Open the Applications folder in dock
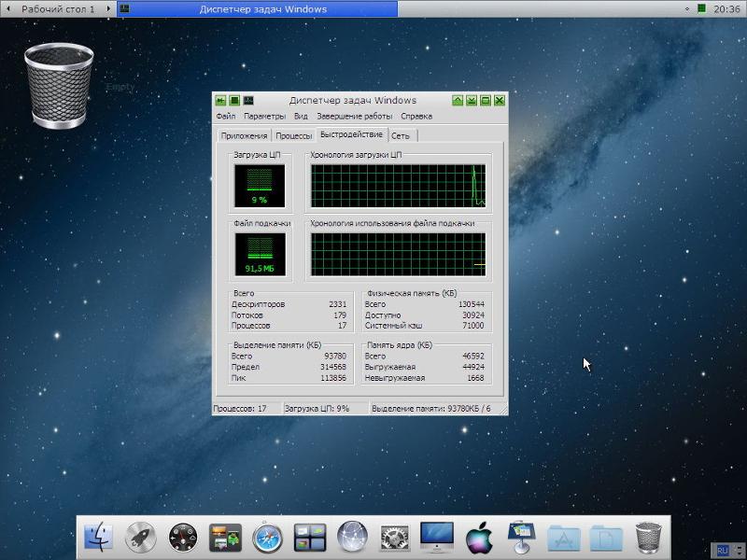Image resolution: width=747 pixels, height=560 pixels. tap(564, 539)
